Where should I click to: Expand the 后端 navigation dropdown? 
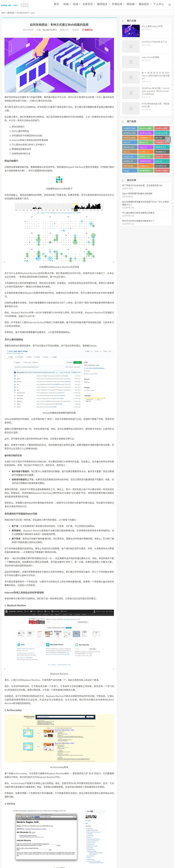click(x=76, y=4)
